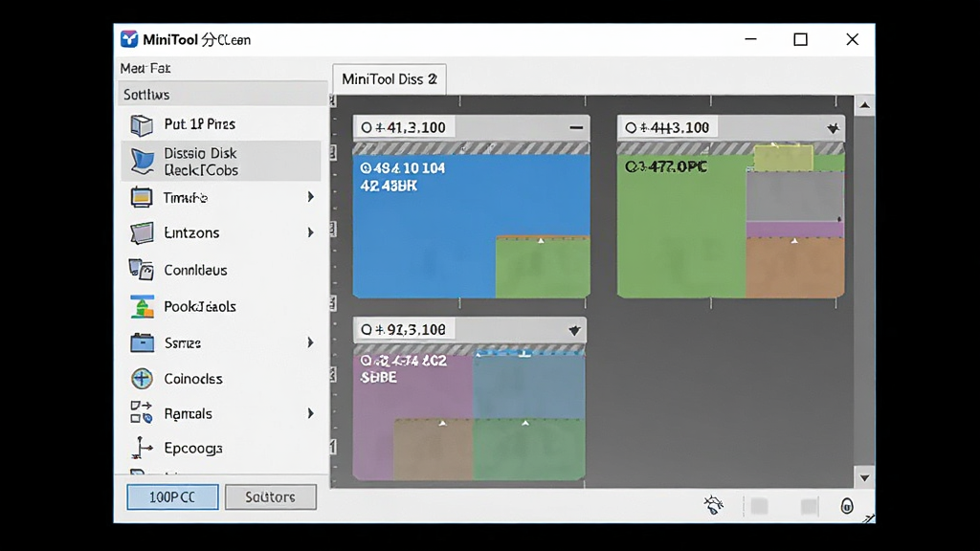980x551 pixels.
Task: Open the dropdown arrow on 92,3,100 disk panel
Action: (x=574, y=330)
